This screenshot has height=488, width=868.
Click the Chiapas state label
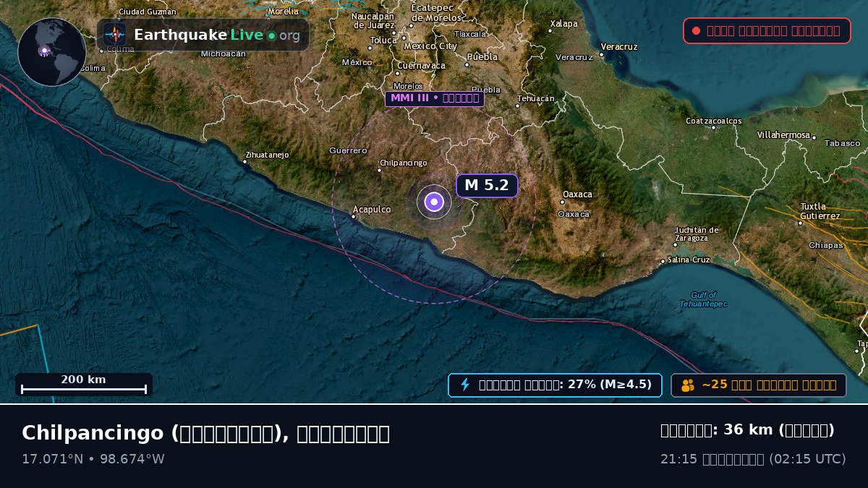[x=826, y=245]
